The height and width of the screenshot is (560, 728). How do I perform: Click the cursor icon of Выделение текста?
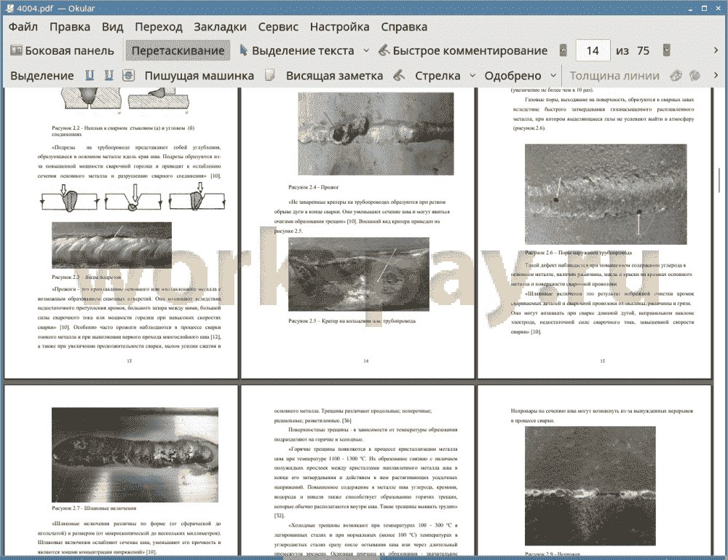(x=243, y=50)
